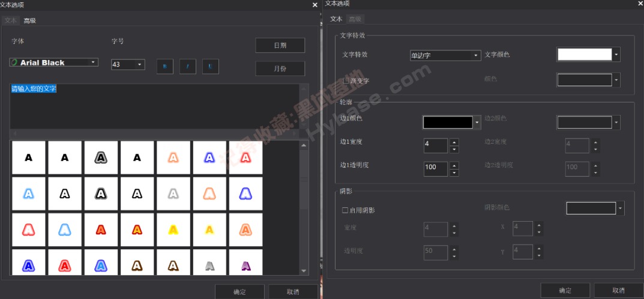This screenshot has width=644, height=299.
Task: Pick the large hollow light-blue outline A style
Action: coord(64,229)
